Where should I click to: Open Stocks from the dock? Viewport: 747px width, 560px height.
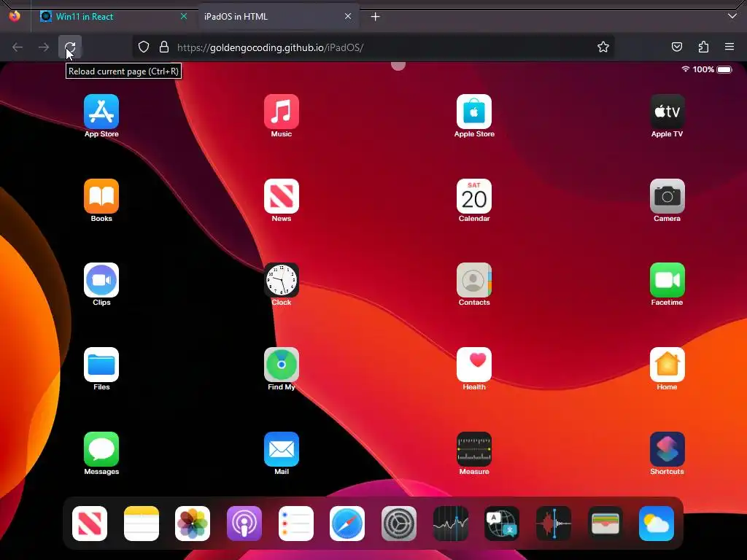pyautogui.click(x=451, y=524)
